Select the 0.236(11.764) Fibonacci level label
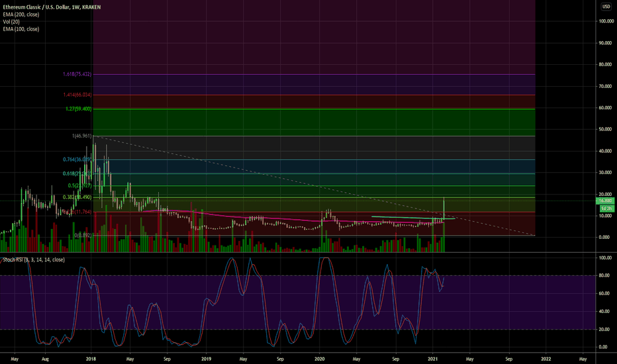Image resolution: width=617 pixels, height=364 pixels. pyautogui.click(x=77, y=212)
